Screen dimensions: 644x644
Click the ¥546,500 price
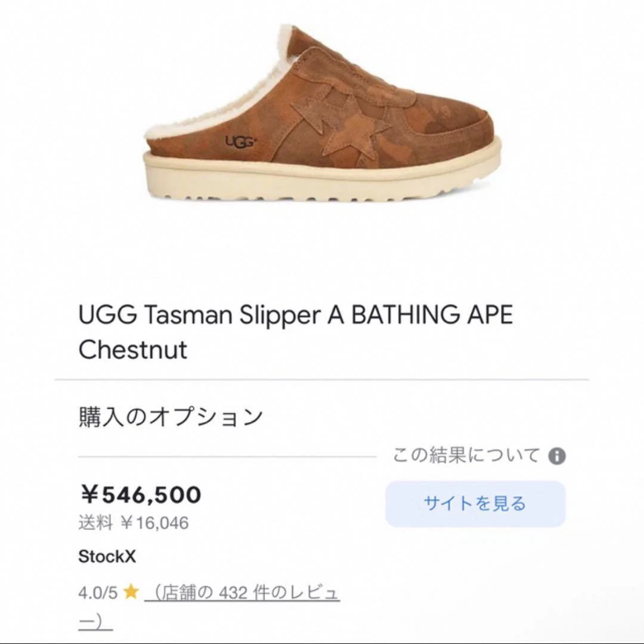pos(140,494)
